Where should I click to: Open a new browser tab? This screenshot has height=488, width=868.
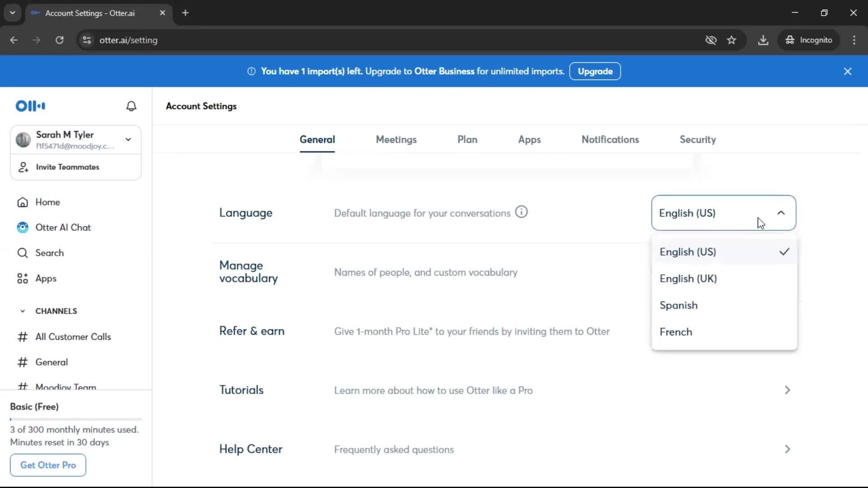coord(185,13)
